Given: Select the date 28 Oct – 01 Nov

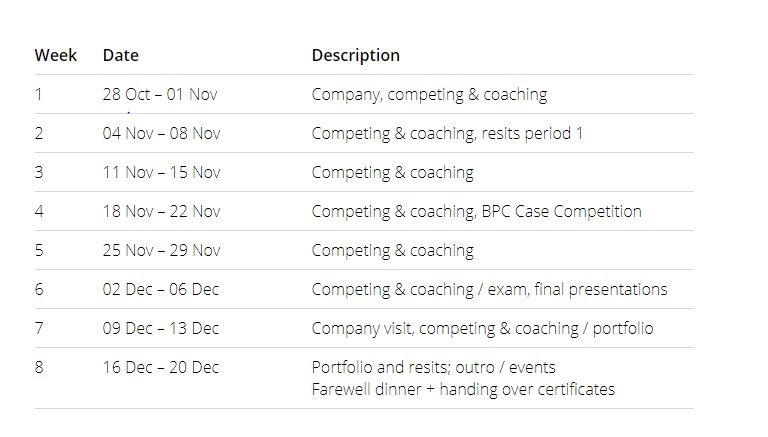Looking at the screenshot, I should click(x=160, y=94).
